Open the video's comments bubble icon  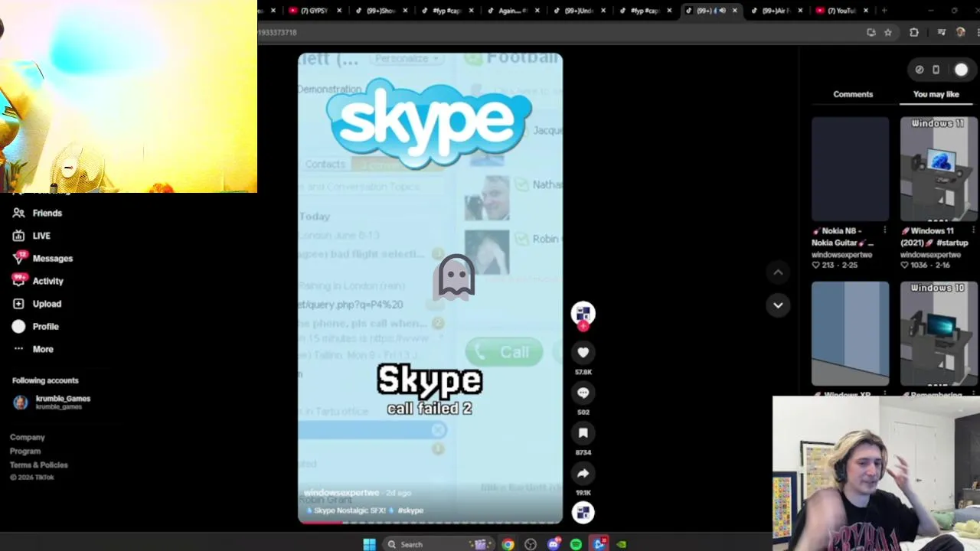coord(583,393)
